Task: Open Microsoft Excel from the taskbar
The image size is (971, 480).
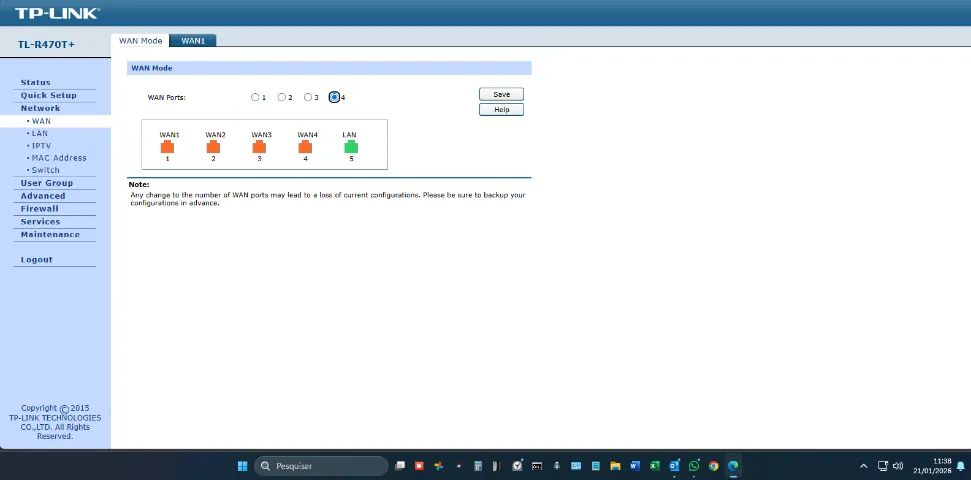Action: point(655,466)
